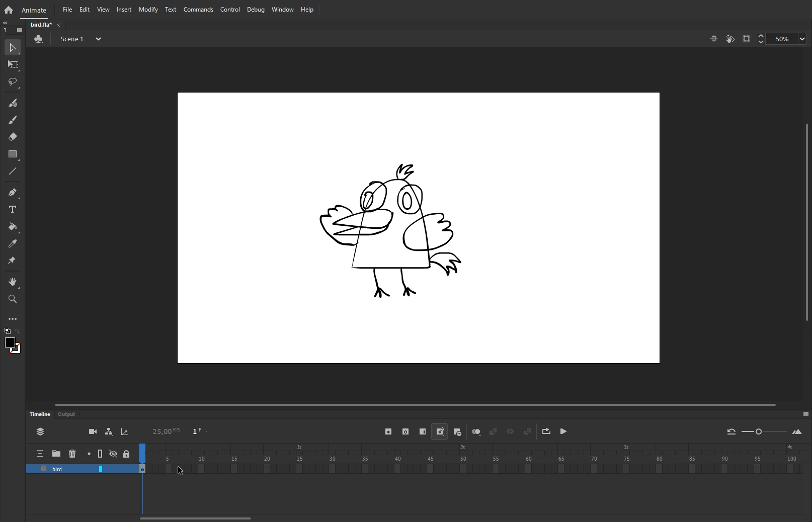This screenshot has width=812, height=522.
Task: Toggle the Loop playback button
Action: coord(546,431)
